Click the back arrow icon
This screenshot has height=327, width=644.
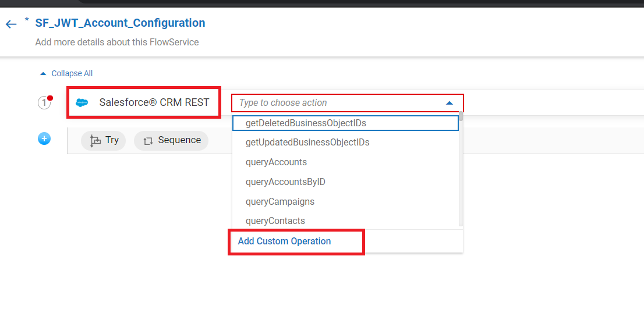point(11,24)
